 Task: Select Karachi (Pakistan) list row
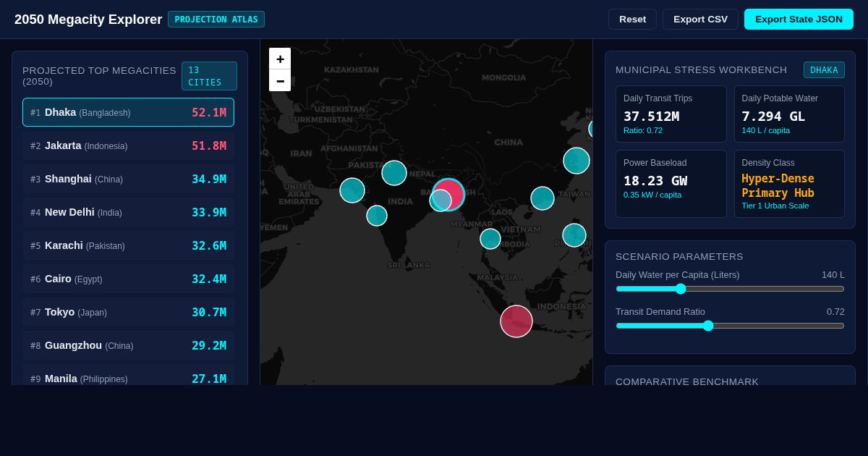[x=128, y=245]
